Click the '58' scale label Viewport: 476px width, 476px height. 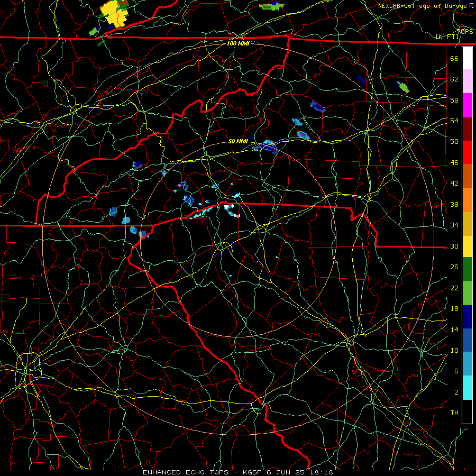(x=454, y=100)
